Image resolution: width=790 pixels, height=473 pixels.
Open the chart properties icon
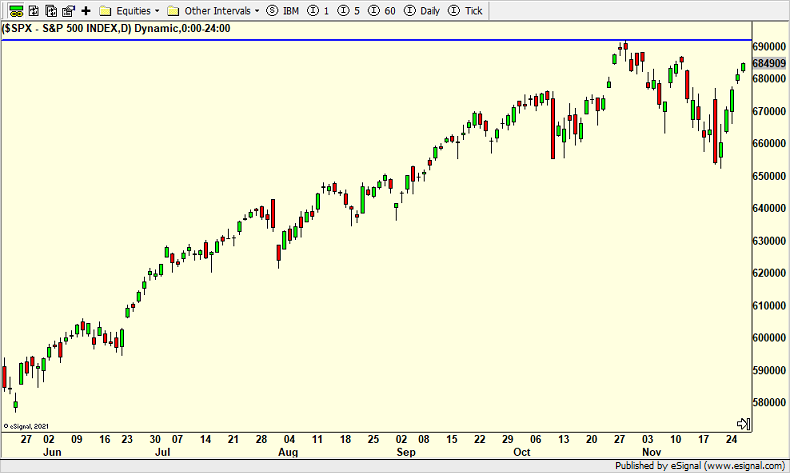pos(68,11)
